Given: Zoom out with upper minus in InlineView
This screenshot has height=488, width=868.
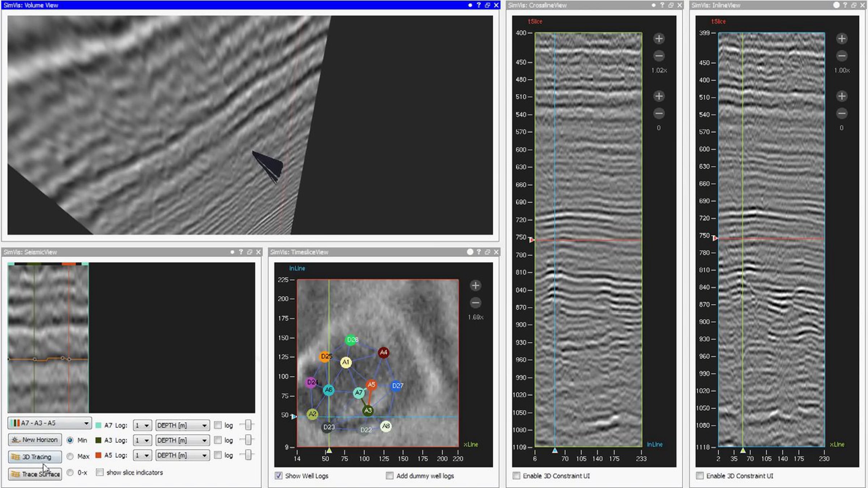Looking at the screenshot, I should (842, 56).
